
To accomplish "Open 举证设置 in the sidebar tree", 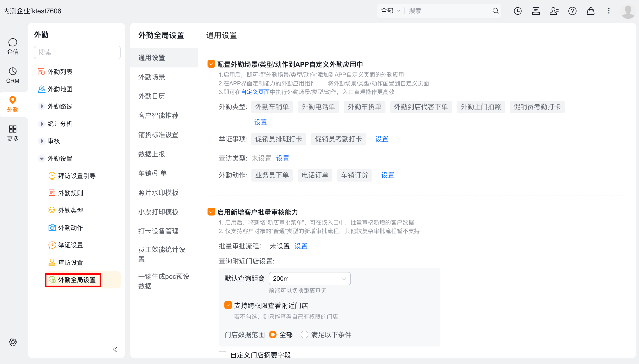I will coord(66,245).
